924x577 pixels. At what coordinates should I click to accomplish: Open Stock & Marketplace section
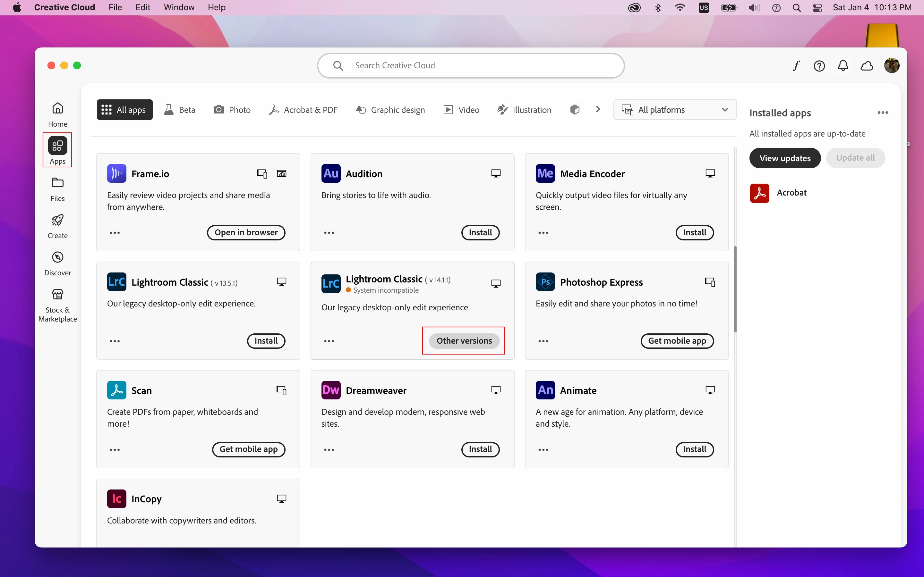pos(58,305)
